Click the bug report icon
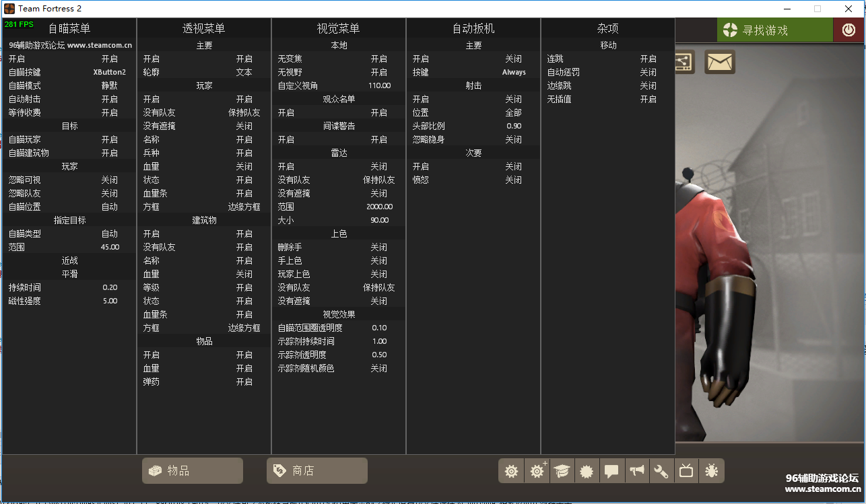Viewport: 866px width, 504px height. pyautogui.click(x=711, y=471)
